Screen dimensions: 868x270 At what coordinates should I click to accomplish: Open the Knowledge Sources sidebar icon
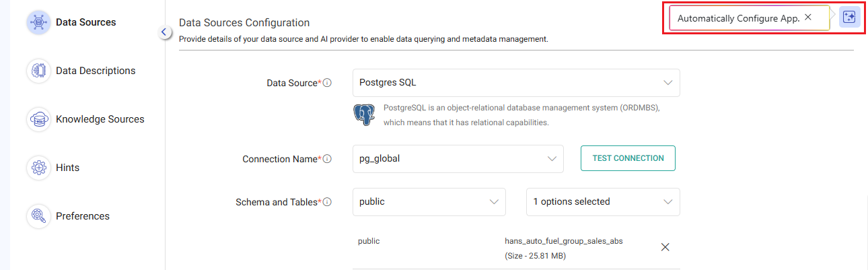[x=39, y=119]
